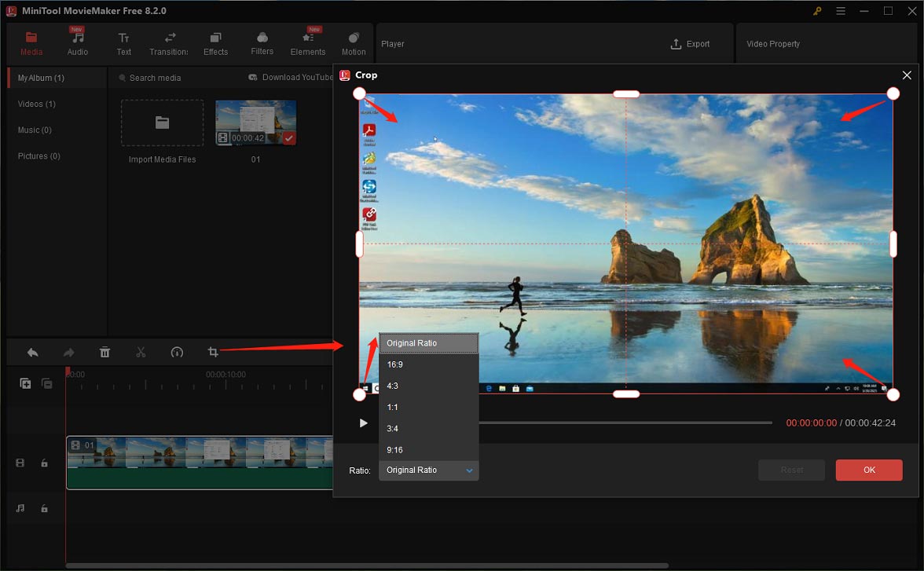
Task: Click the key upgrade icon in title bar
Action: [x=817, y=11]
